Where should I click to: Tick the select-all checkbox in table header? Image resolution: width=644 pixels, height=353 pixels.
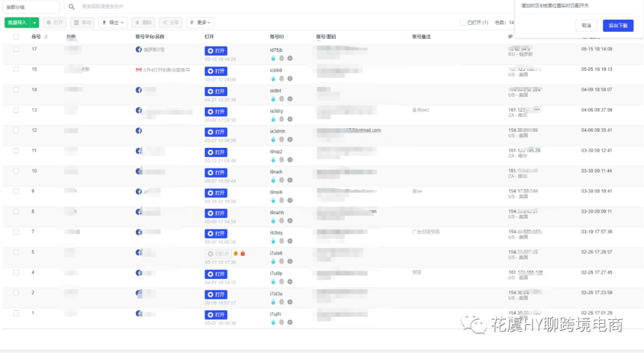[x=16, y=36]
